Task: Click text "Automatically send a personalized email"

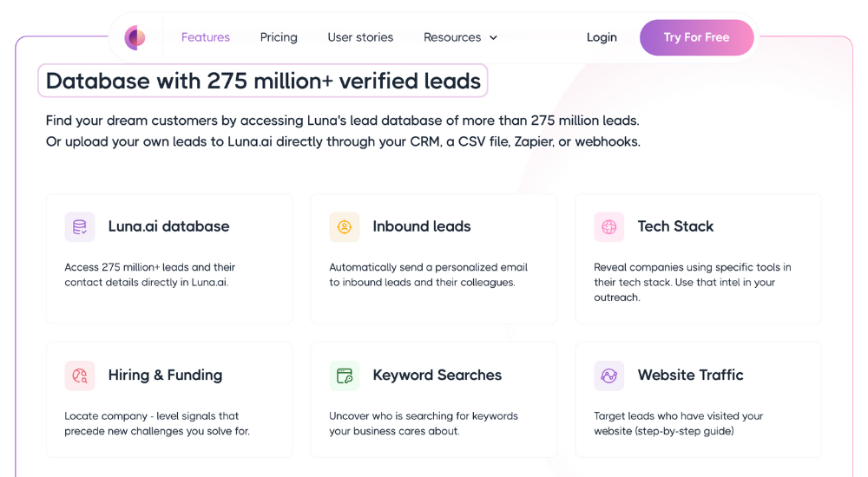Action: [x=429, y=267]
